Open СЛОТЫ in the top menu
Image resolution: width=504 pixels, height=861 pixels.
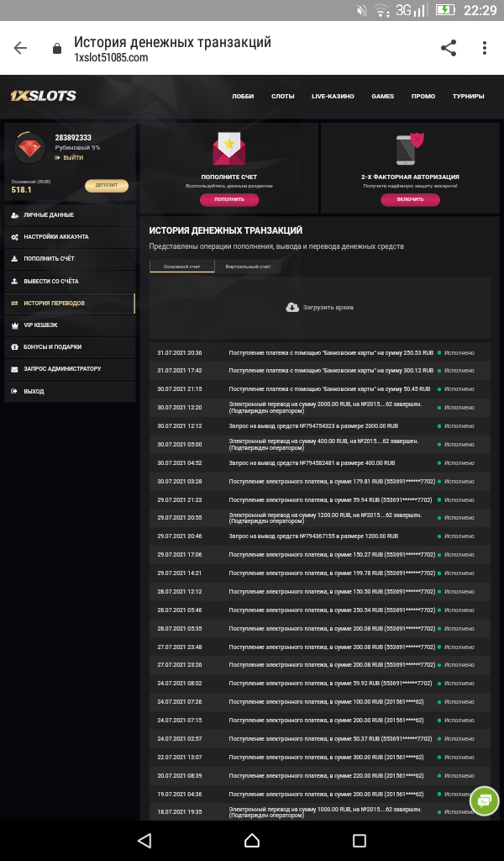(282, 96)
